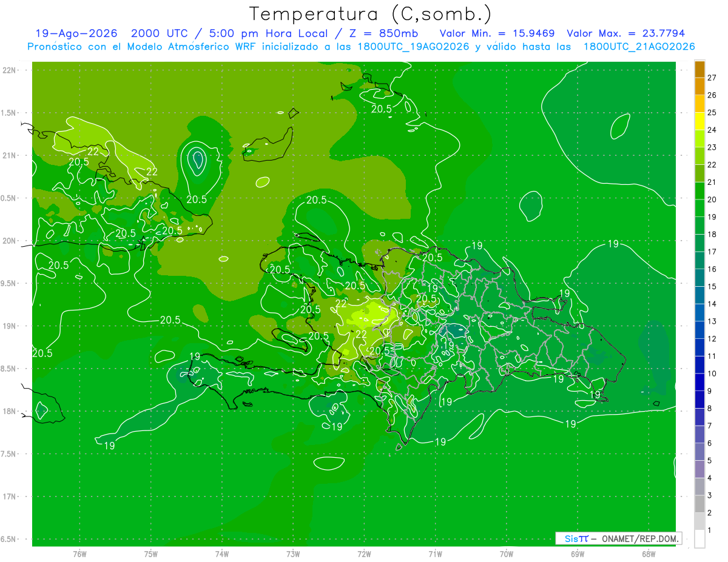Screen dimensions: 728x562
Task: Click the "Temperatura (C,somb.)" chart title
Action: 371,14
